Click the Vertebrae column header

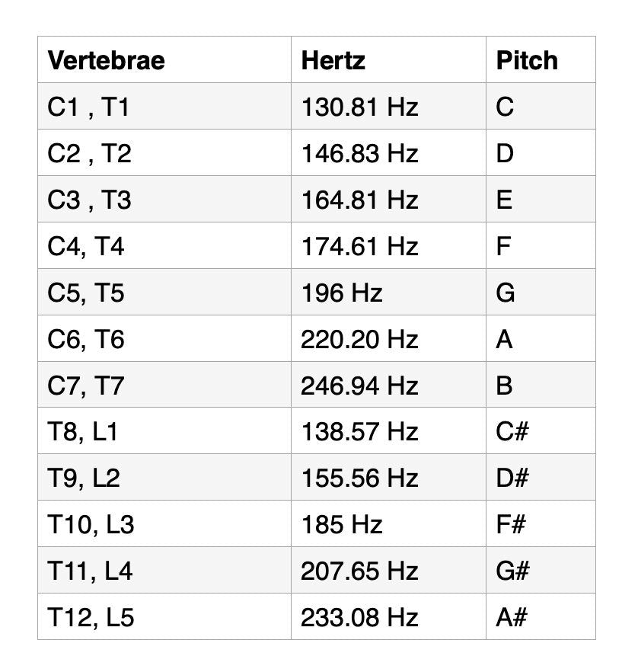164,59
